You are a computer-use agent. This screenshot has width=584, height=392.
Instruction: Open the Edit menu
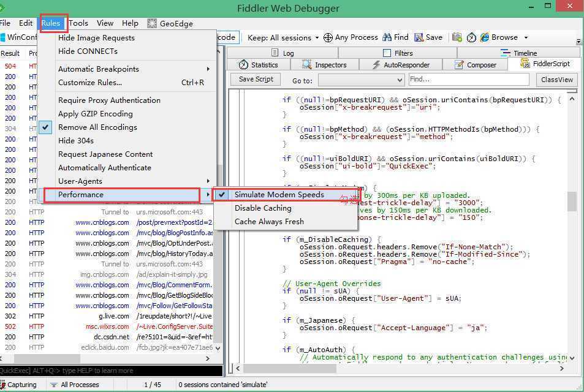tap(26, 23)
